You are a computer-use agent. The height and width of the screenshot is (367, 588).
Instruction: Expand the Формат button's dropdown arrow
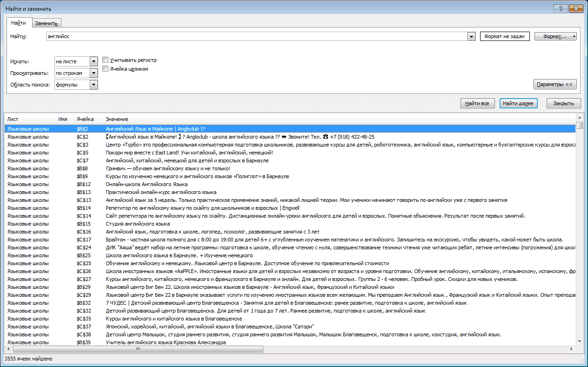[x=574, y=36]
